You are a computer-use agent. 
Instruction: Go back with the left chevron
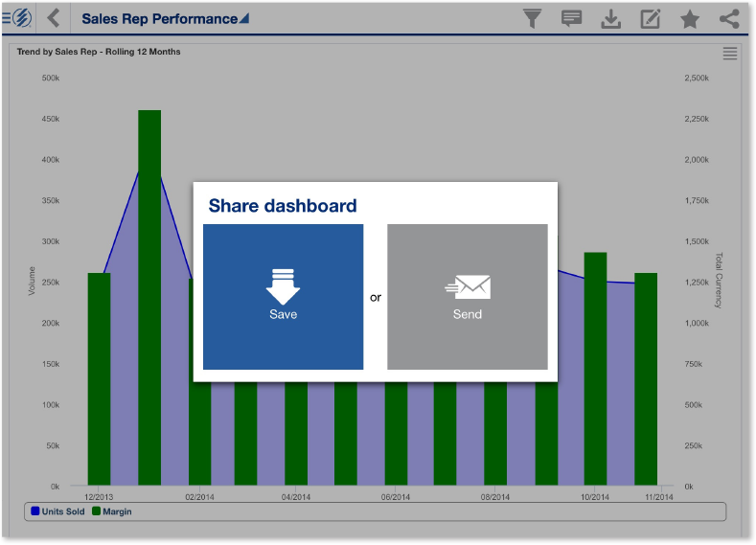(54, 18)
